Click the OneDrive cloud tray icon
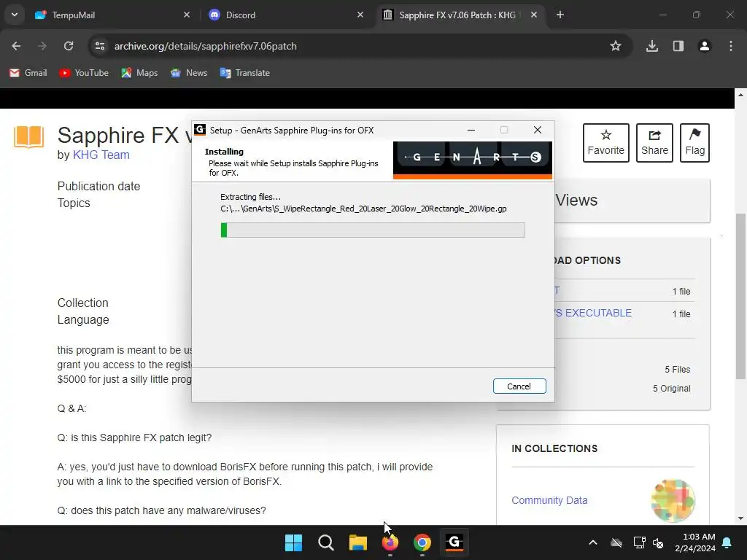The width and height of the screenshot is (747, 560). 616,542
